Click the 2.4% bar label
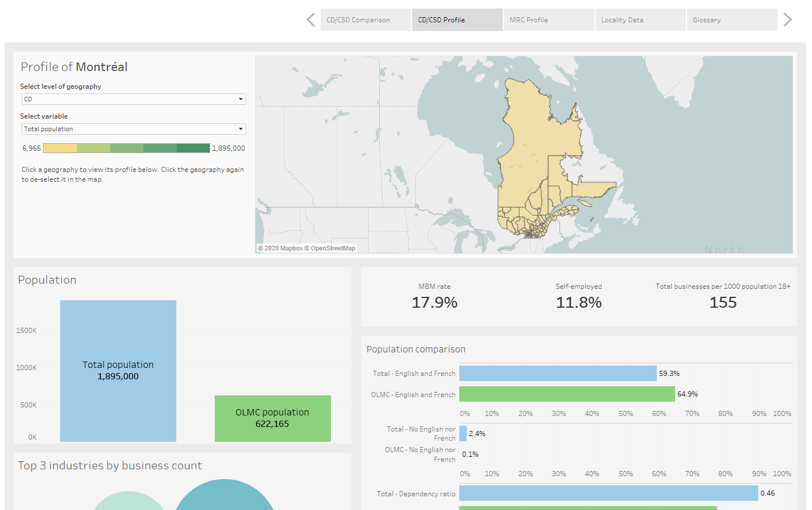 [x=477, y=434]
